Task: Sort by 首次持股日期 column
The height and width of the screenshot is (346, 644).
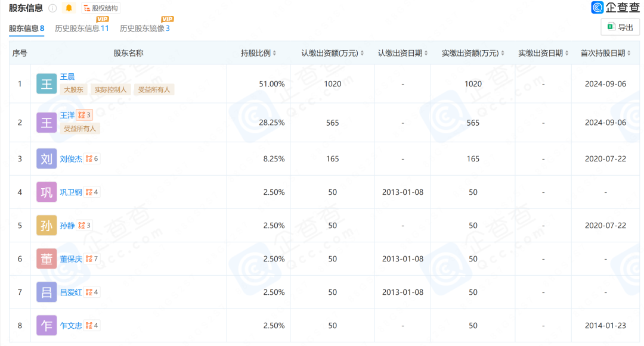Action: pos(606,53)
